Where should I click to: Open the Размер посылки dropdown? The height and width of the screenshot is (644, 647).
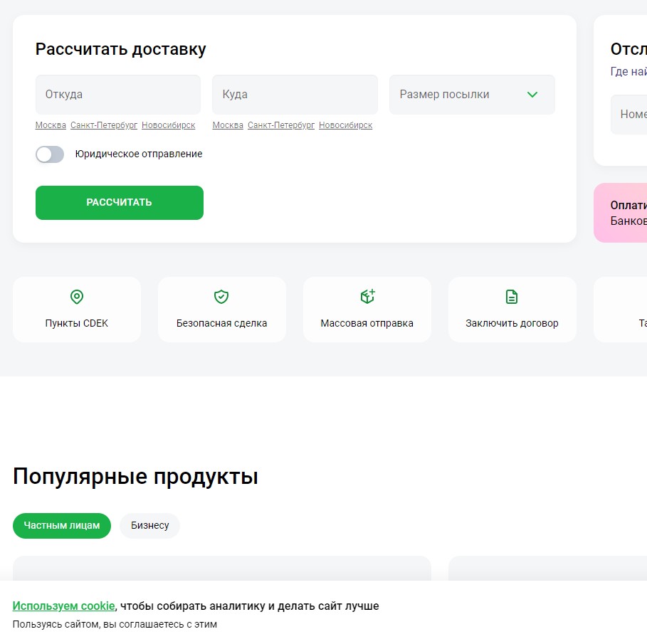tap(472, 95)
